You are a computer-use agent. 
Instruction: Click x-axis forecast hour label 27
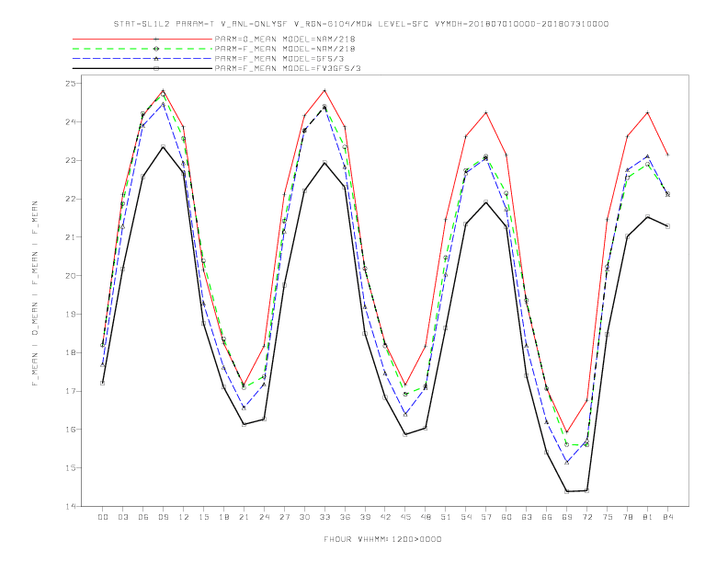(284, 517)
